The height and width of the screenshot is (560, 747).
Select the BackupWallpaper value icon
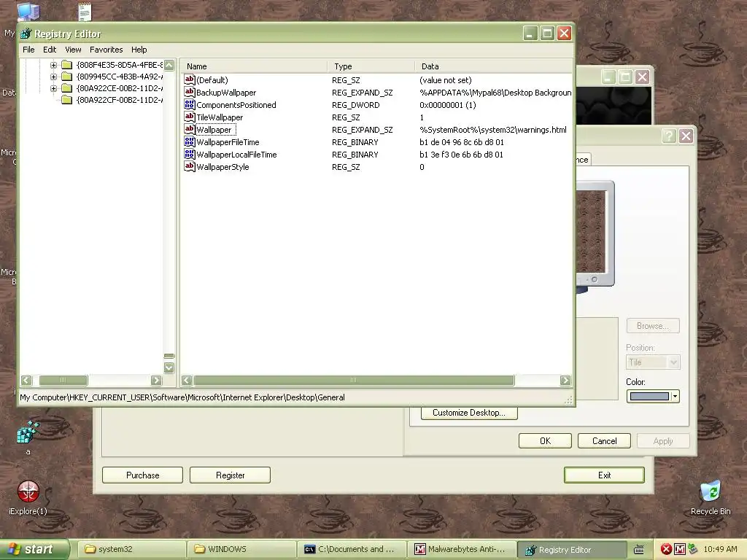(x=190, y=93)
